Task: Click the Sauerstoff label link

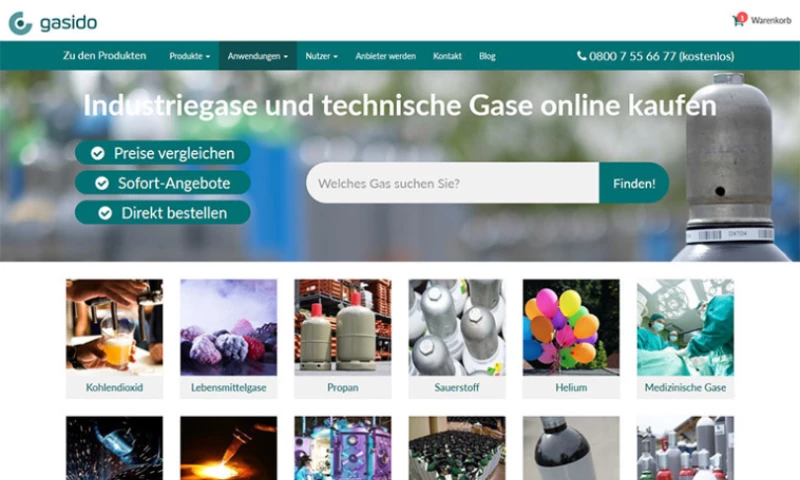Action: 457,387
